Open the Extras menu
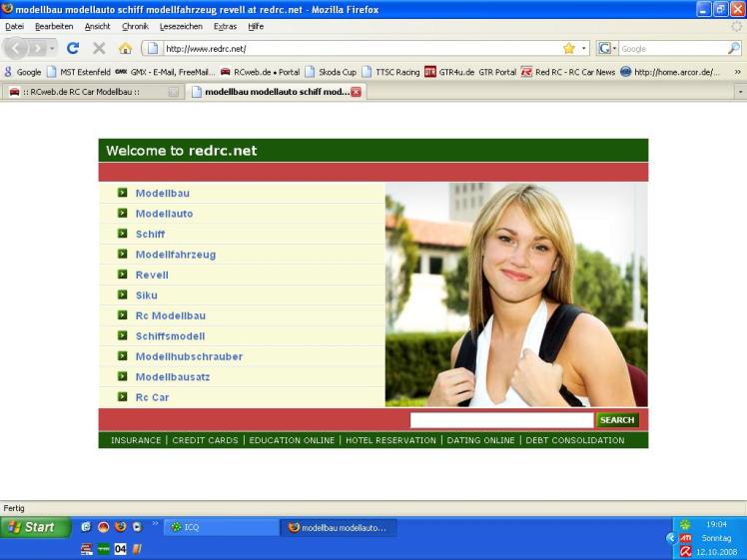This screenshot has width=747, height=560. [225, 26]
